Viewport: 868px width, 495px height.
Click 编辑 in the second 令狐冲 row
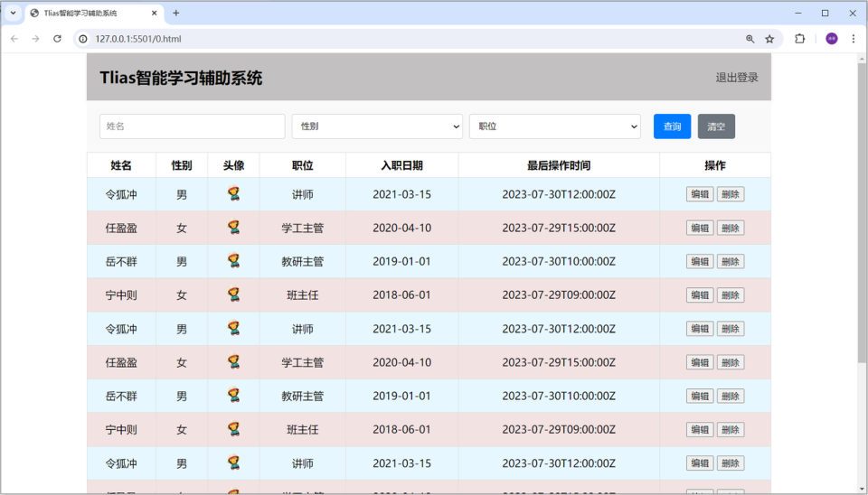click(x=700, y=329)
